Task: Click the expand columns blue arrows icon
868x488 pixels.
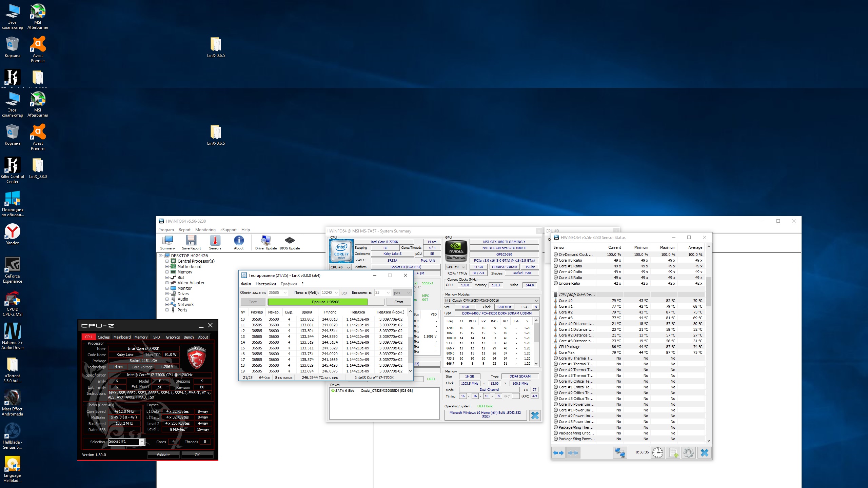Action: (x=558, y=452)
